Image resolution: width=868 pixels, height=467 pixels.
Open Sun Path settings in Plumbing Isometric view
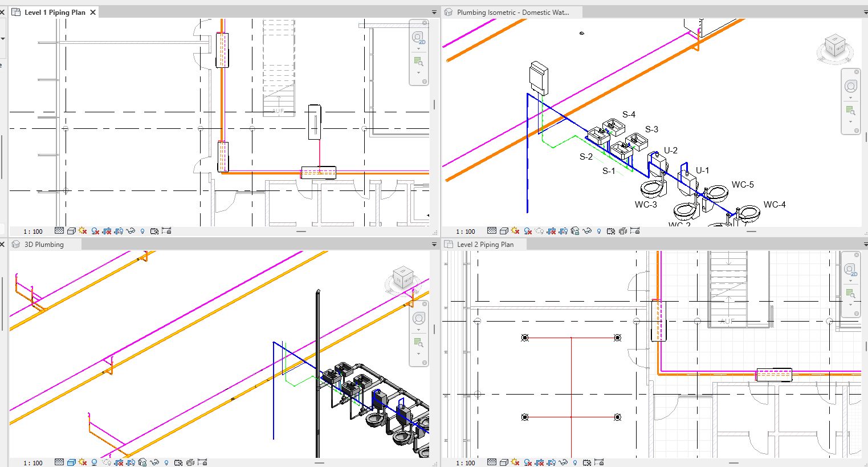tap(516, 231)
